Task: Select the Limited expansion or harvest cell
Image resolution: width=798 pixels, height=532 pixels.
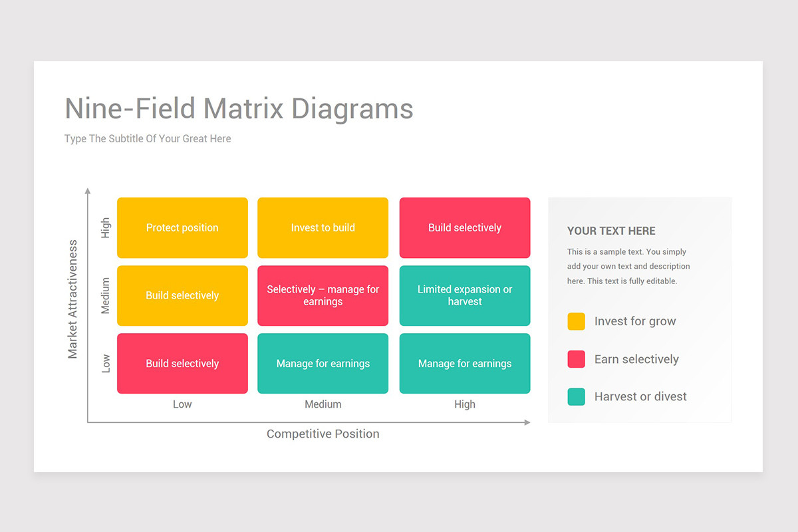Action: point(464,295)
